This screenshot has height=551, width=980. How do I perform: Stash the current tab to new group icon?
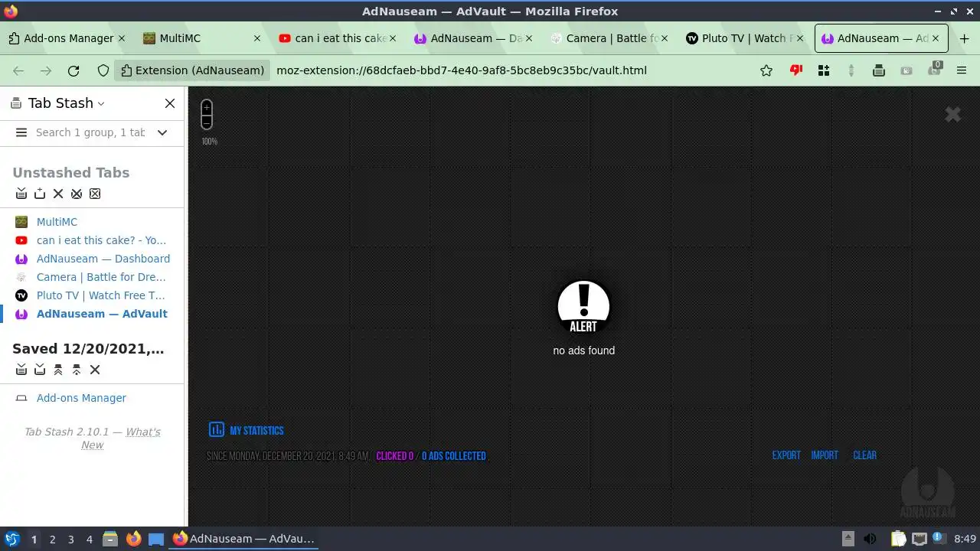tap(40, 194)
